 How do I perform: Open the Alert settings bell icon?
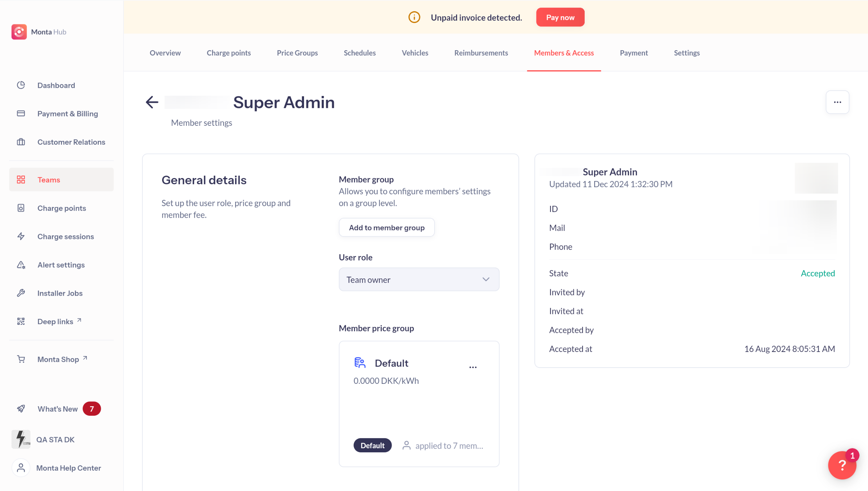pos(21,265)
